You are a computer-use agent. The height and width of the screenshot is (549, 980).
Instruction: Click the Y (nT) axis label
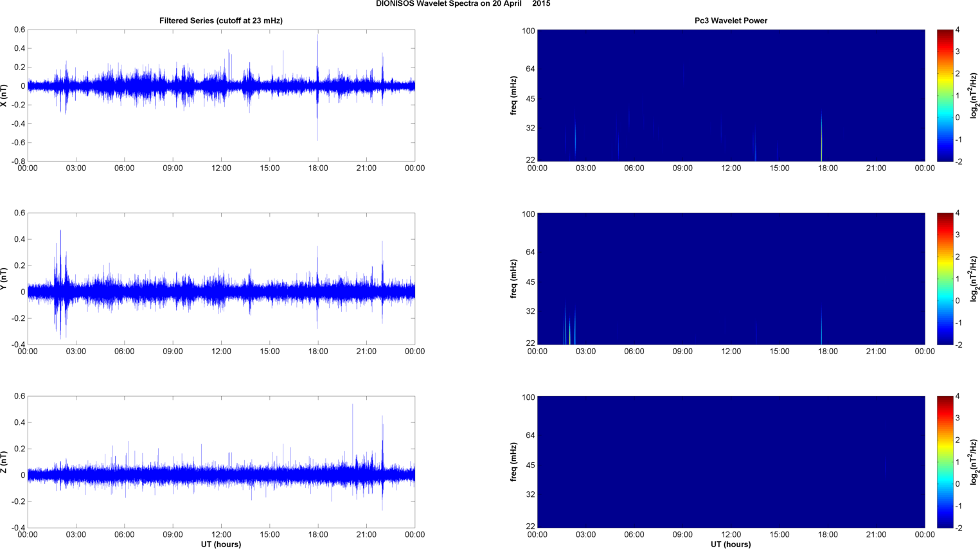point(4,278)
